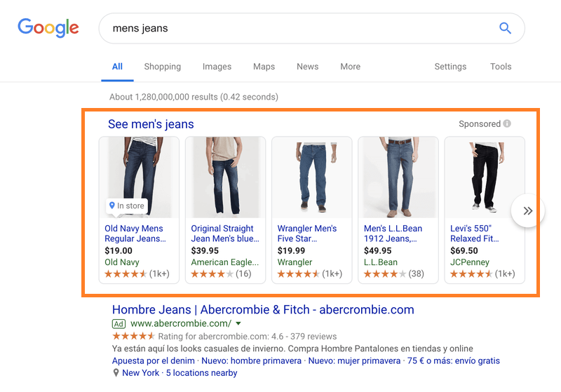Open Hombre Jeans Abercrombie & Fitch ad link
Image resolution: width=561 pixels, height=392 pixels.
[263, 309]
